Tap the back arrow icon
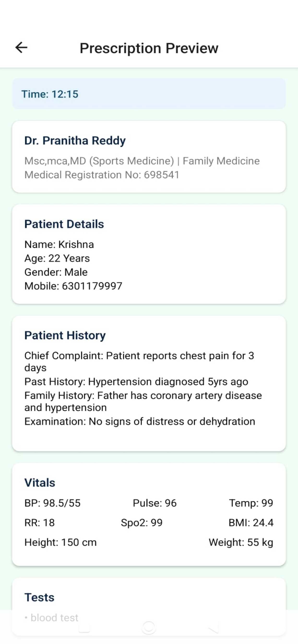 click(22, 47)
